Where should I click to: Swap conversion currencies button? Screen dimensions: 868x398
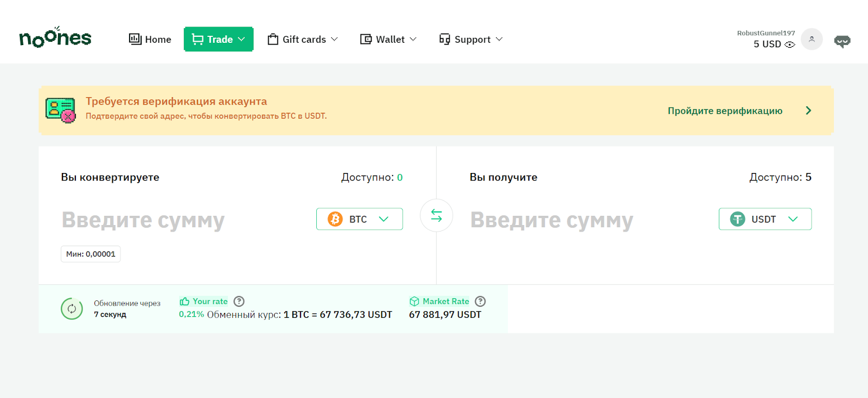coord(436,215)
